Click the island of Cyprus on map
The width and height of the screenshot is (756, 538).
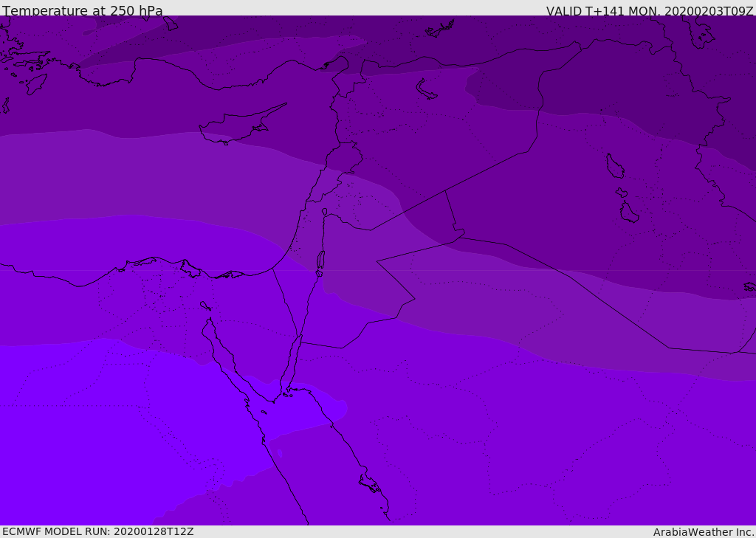238,125
